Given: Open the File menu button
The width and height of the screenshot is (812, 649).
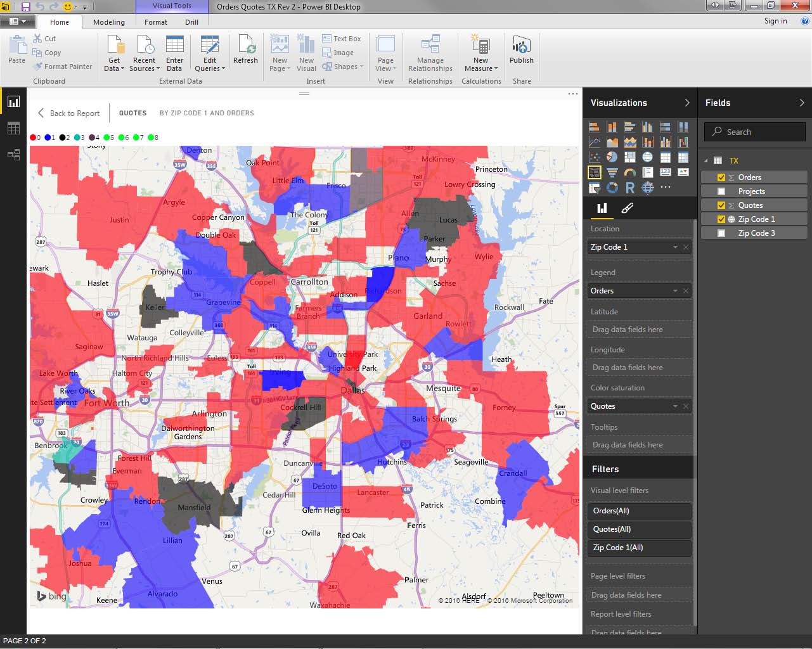Looking at the screenshot, I should 17,22.
